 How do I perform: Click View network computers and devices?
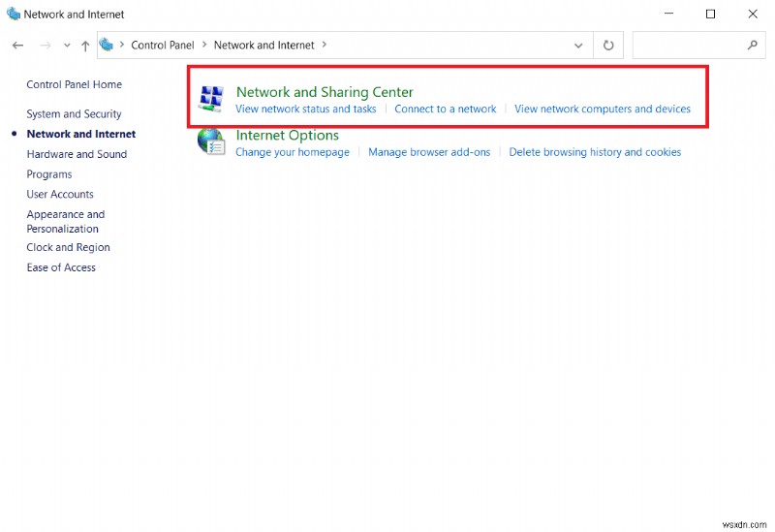coord(603,109)
